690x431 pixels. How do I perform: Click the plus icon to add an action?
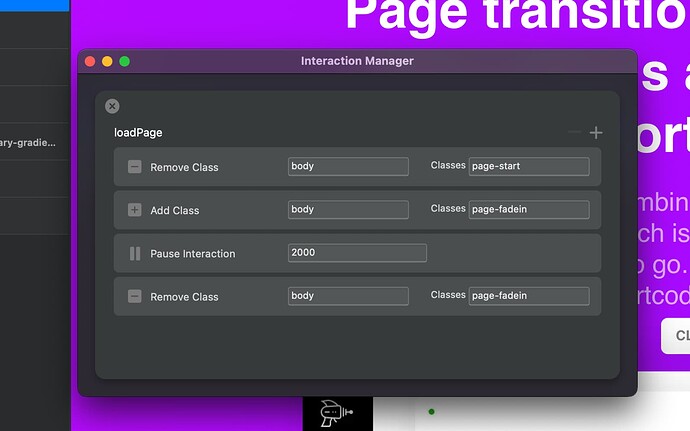pyautogui.click(x=596, y=132)
